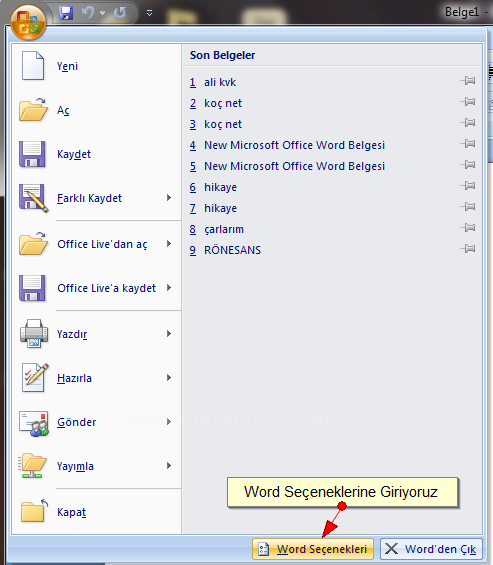The height and width of the screenshot is (565, 493).
Task: Select the Office Live'dan aç menu label
Action: [x=102, y=244]
